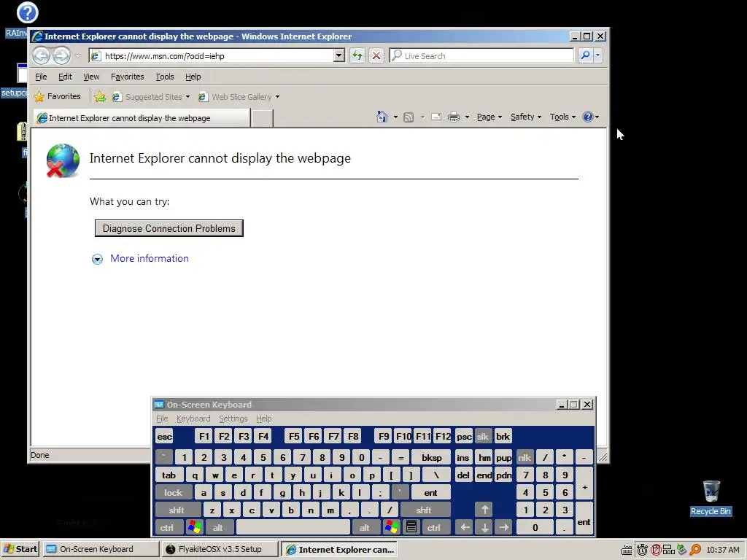Open the command bar Tools dropdown

[562, 117]
